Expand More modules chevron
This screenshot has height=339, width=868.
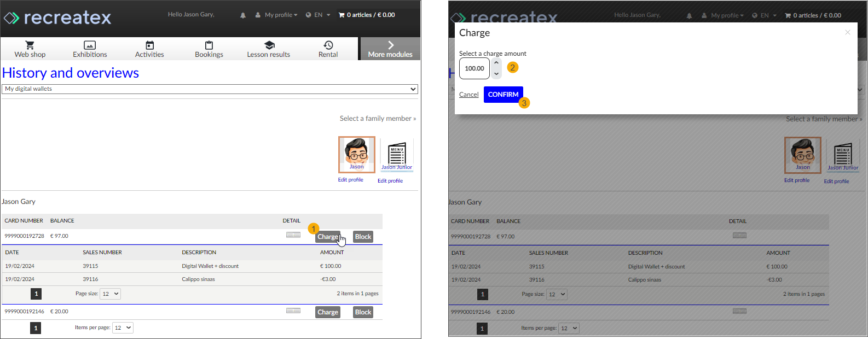(390, 45)
